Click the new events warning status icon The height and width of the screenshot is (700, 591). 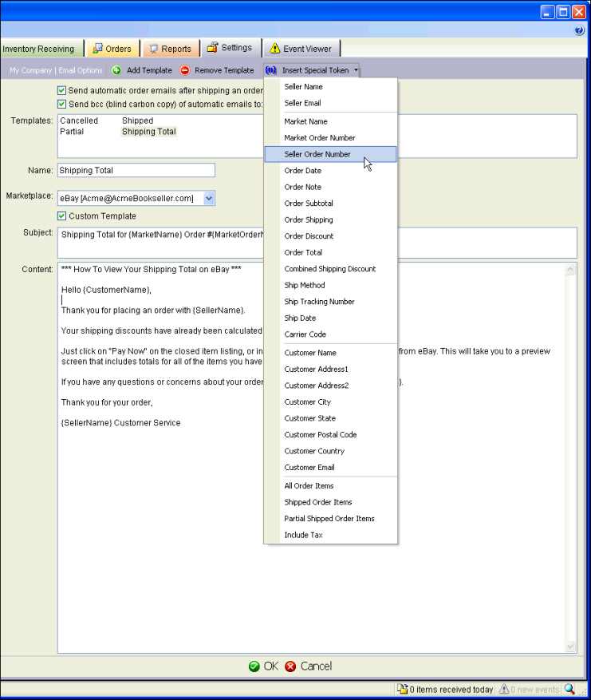pyautogui.click(x=504, y=689)
